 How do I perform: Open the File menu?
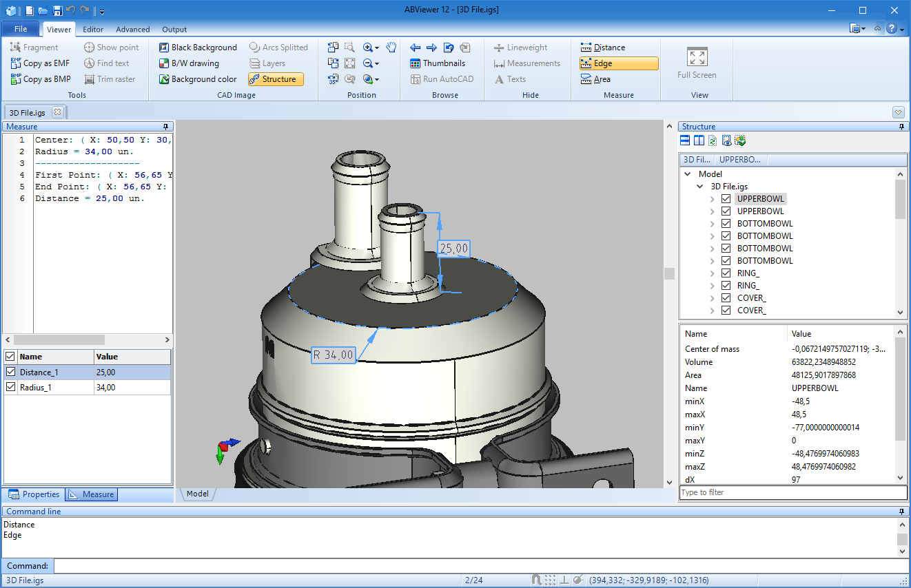click(21, 30)
